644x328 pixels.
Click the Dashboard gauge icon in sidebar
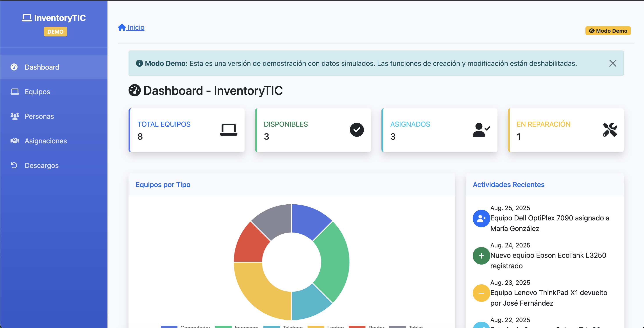pyautogui.click(x=14, y=67)
